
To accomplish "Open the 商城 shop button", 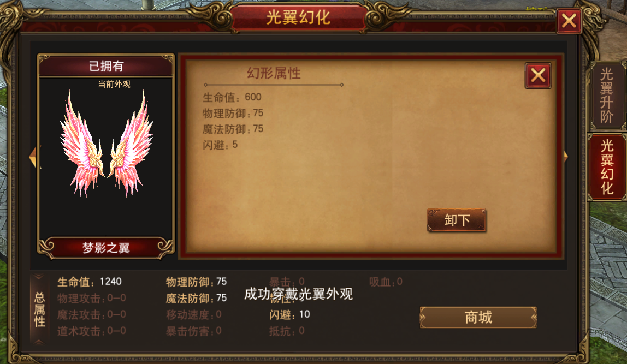I will (x=478, y=317).
